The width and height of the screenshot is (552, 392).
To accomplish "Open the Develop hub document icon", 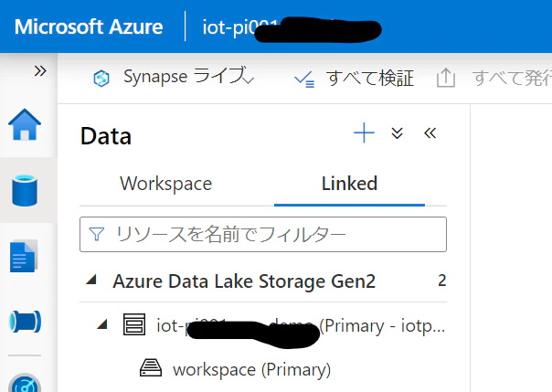I will pos(24,256).
